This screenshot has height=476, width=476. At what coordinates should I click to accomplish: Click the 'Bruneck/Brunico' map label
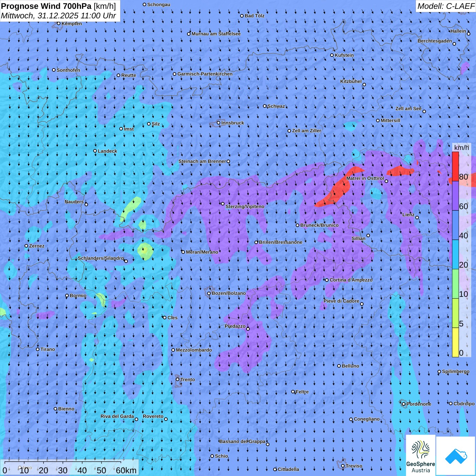click(x=319, y=225)
